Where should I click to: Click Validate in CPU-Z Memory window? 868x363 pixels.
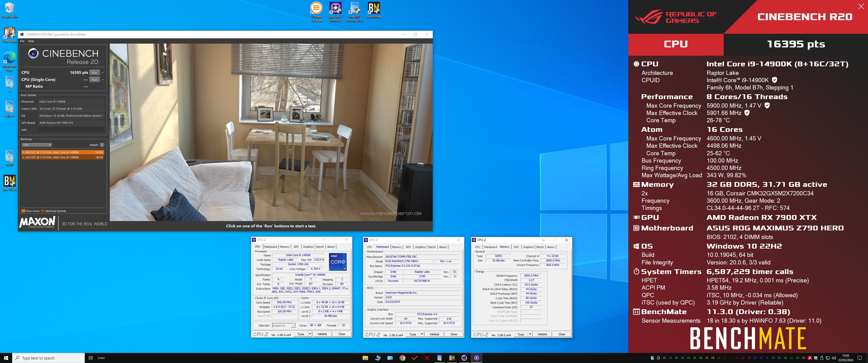(542, 334)
